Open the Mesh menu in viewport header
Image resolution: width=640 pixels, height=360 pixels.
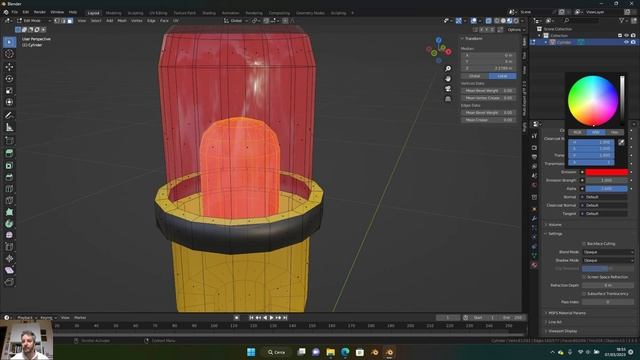click(x=122, y=20)
